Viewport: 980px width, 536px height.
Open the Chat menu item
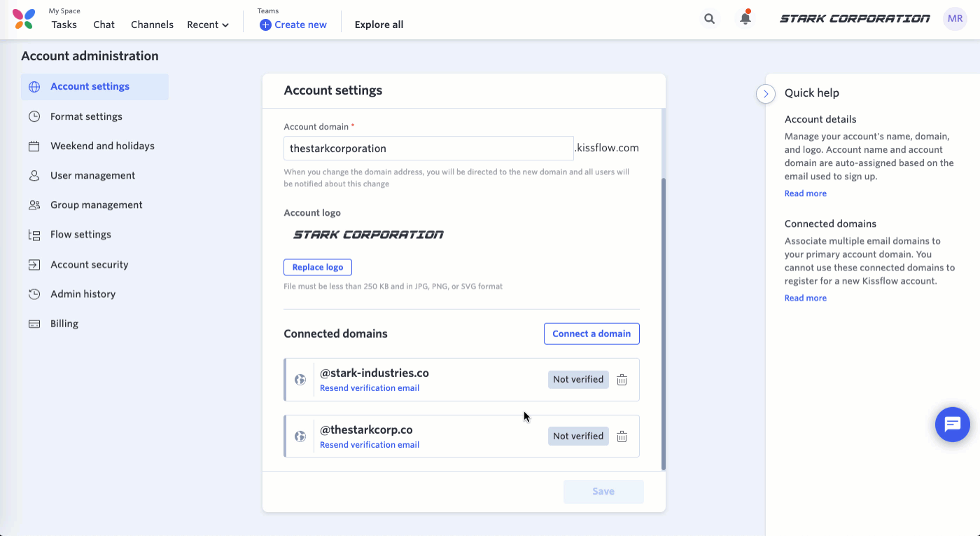point(104,25)
